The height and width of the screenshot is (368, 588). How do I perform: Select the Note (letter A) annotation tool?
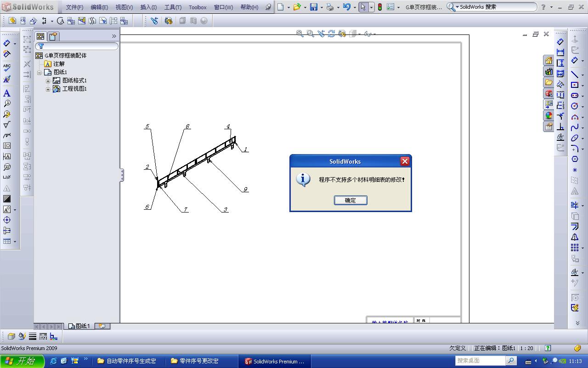(x=7, y=93)
